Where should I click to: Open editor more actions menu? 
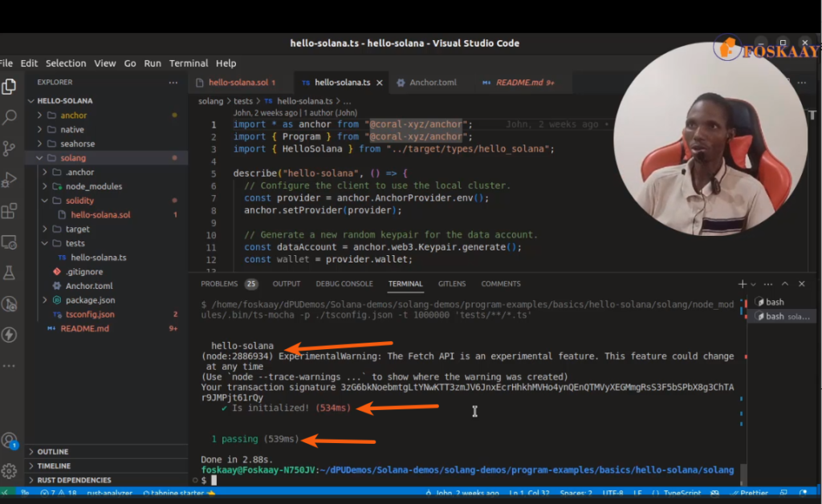pyautogui.click(x=802, y=82)
